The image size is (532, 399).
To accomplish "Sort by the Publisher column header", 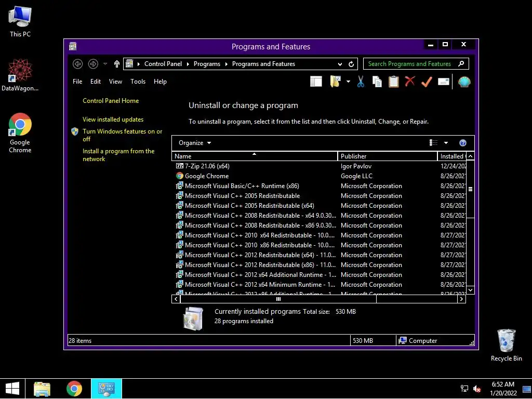I will (388, 156).
